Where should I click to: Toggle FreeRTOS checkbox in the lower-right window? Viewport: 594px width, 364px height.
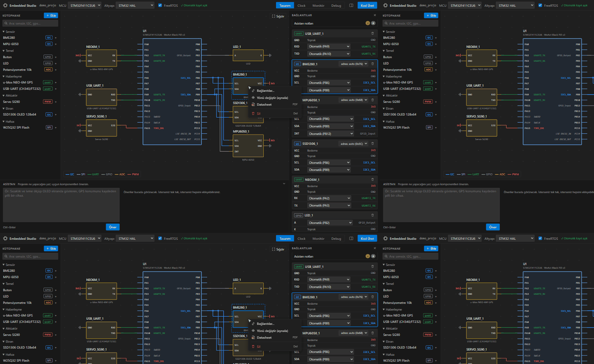(540, 239)
